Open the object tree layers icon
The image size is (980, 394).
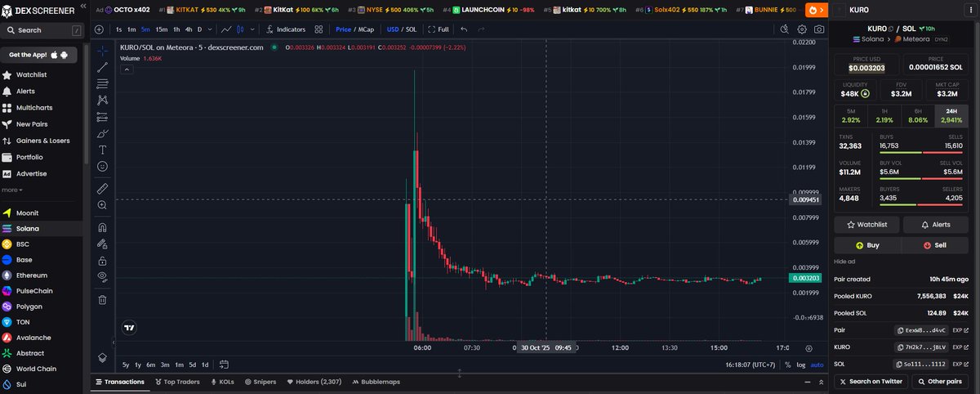[x=102, y=357]
